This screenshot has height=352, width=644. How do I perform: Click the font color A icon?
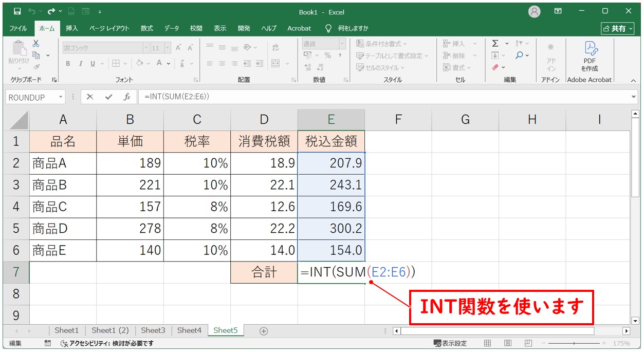click(159, 63)
